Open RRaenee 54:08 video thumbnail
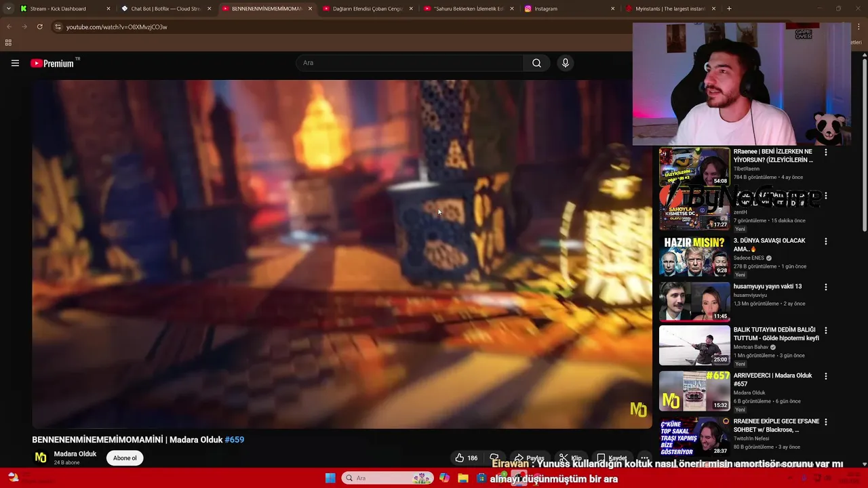Image resolution: width=868 pixels, height=488 pixels. (694, 167)
